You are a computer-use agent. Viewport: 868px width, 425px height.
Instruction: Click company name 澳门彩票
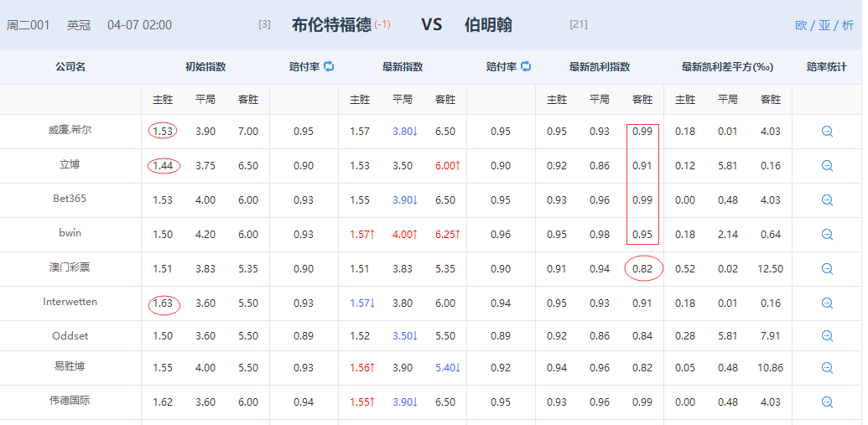(x=70, y=267)
